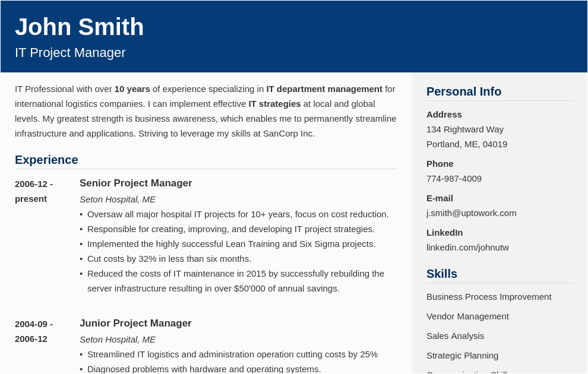The width and height of the screenshot is (588, 374).
Task: Click the 134 Rightward Way address line
Action: coord(465,129)
